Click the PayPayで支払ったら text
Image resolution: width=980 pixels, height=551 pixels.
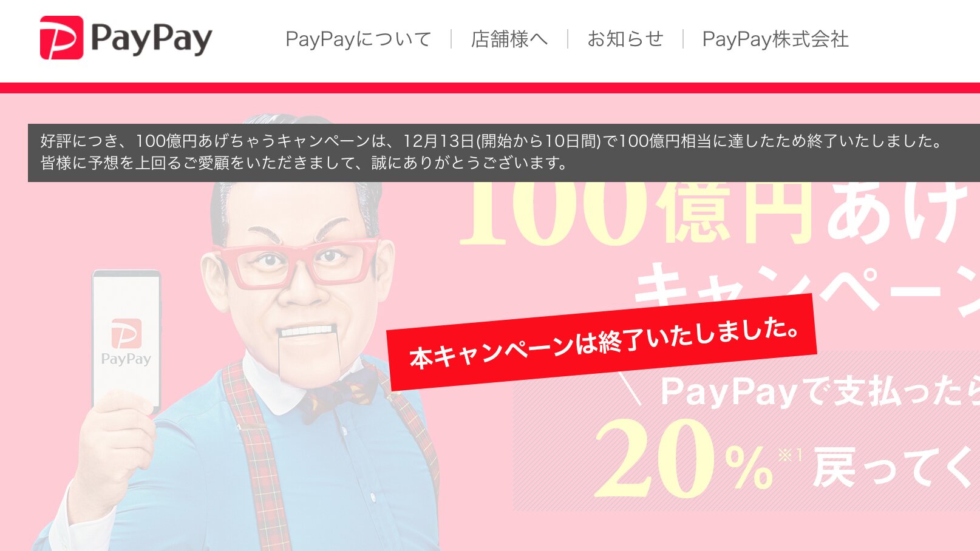(x=820, y=391)
